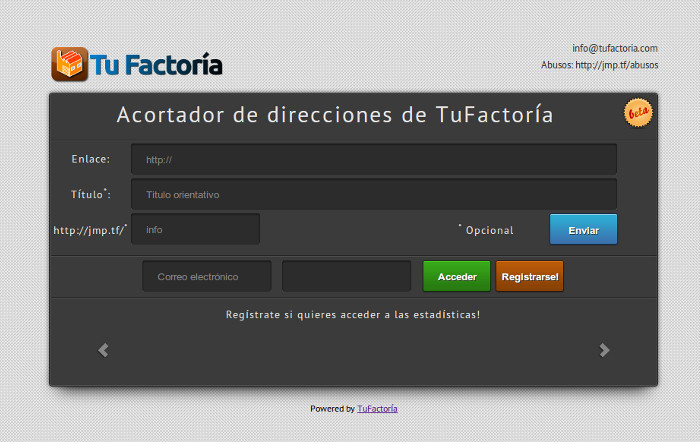Go to previous slide with left arrow
This screenshot has width=700, height=442.
103,350
